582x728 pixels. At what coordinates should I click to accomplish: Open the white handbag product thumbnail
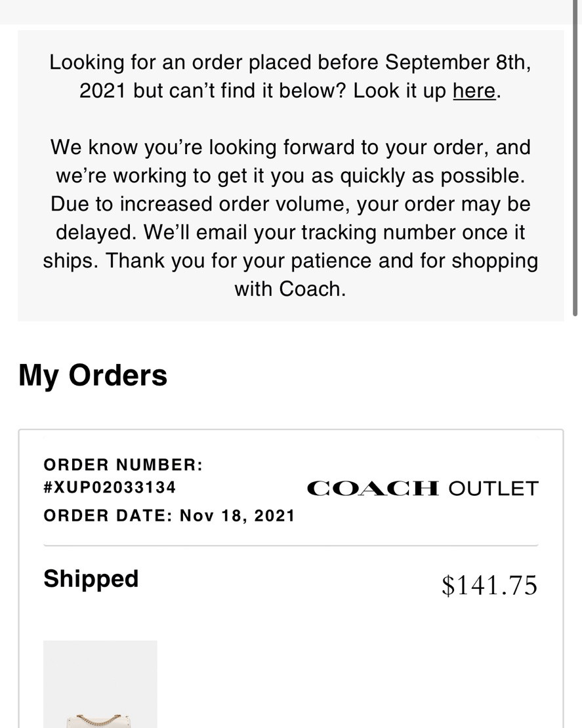click(x=100, y=685)
